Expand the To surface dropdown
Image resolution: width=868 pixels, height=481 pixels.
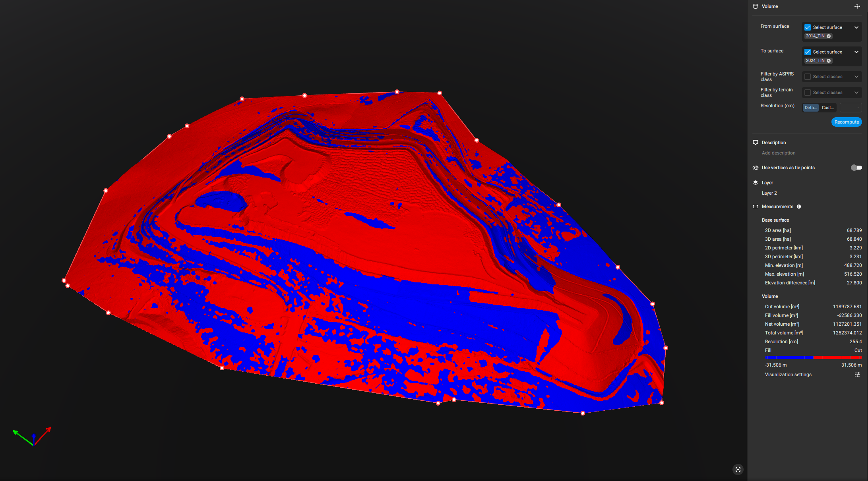[x=856, y=52]
